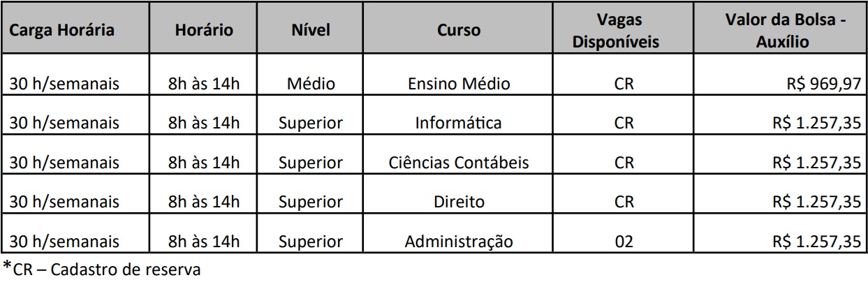
Task: Click the Vagas Disponíveis header cell
Action: click(x=615, y=31)
